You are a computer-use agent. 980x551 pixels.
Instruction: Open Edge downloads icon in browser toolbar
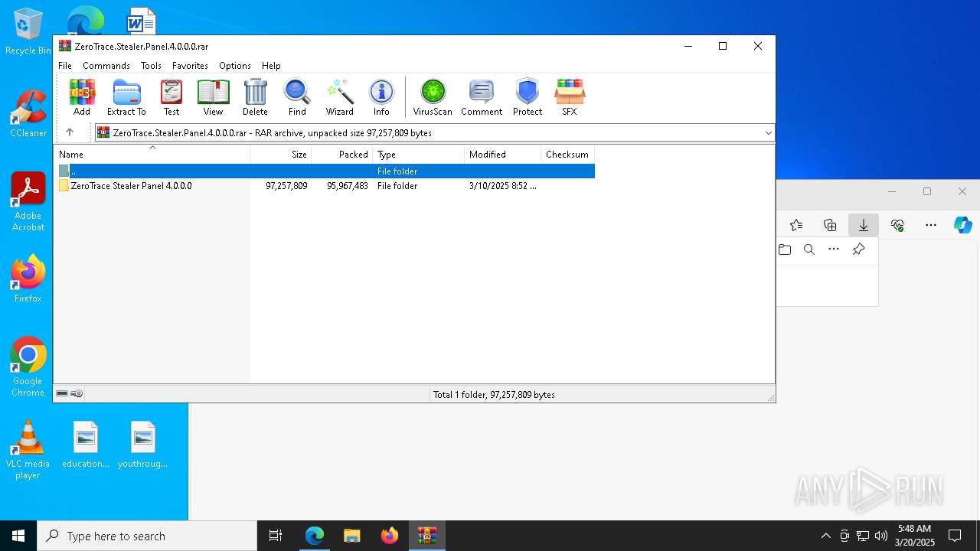[x=864, y=225]
